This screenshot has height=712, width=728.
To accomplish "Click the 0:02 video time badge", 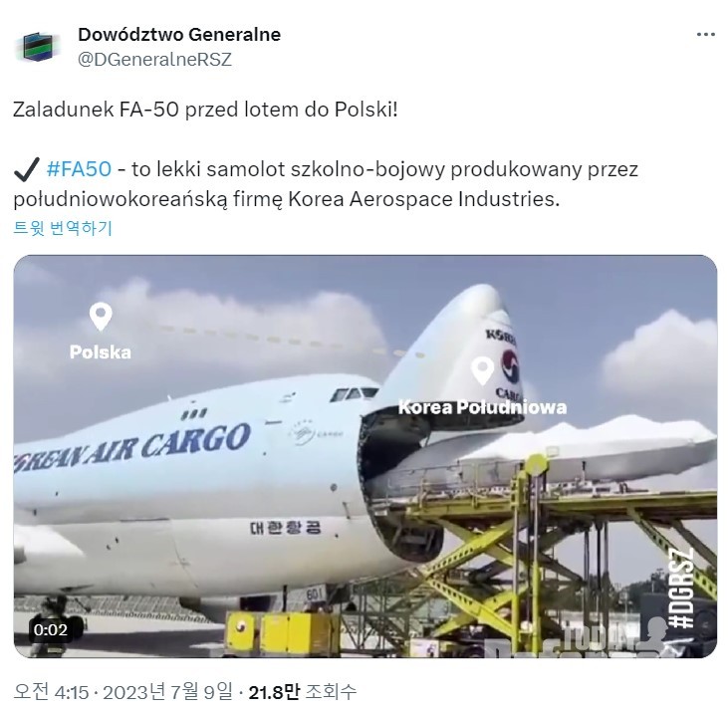I will click(x=50, y=629).
